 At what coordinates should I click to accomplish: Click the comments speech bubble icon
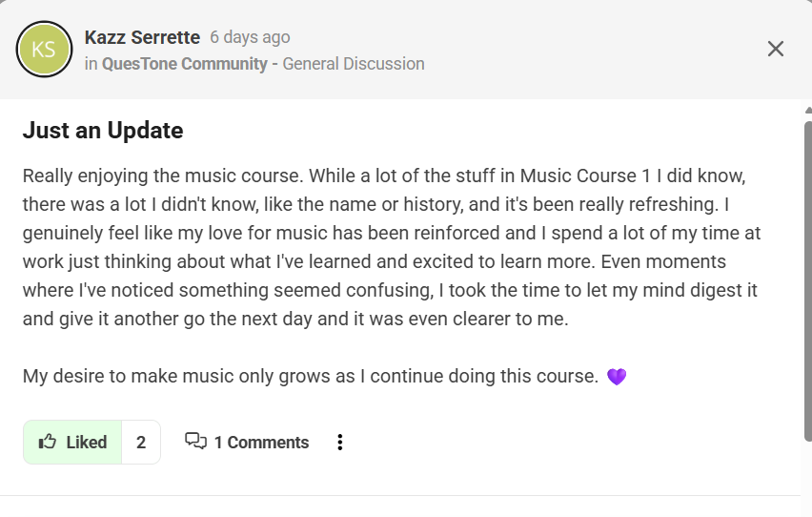[x=195, y=442]
